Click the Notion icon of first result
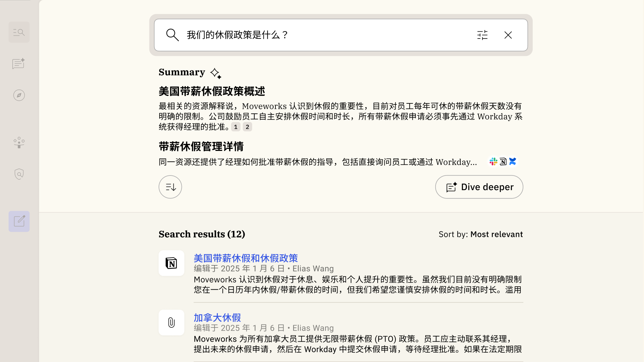The width and height of the screenshot is (644, 362). (x=172, y=263)
